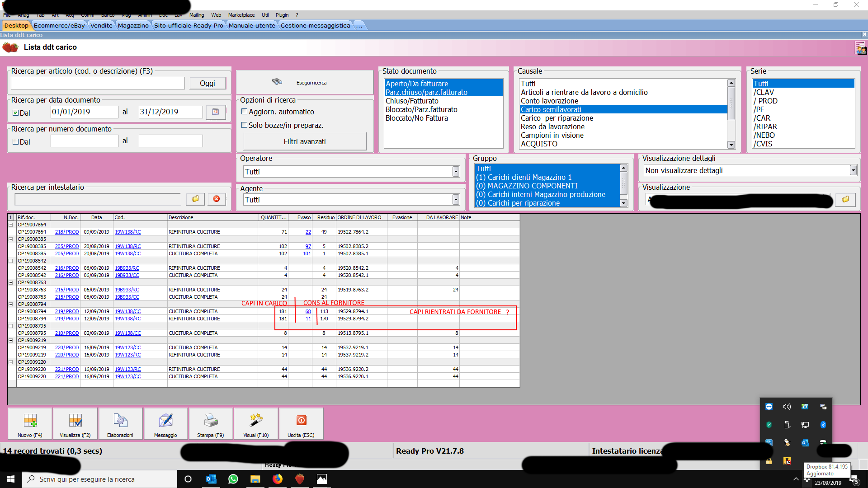Open the Windows Start menu
This screenshot has width=868, height=488.
tap(11, 479)
